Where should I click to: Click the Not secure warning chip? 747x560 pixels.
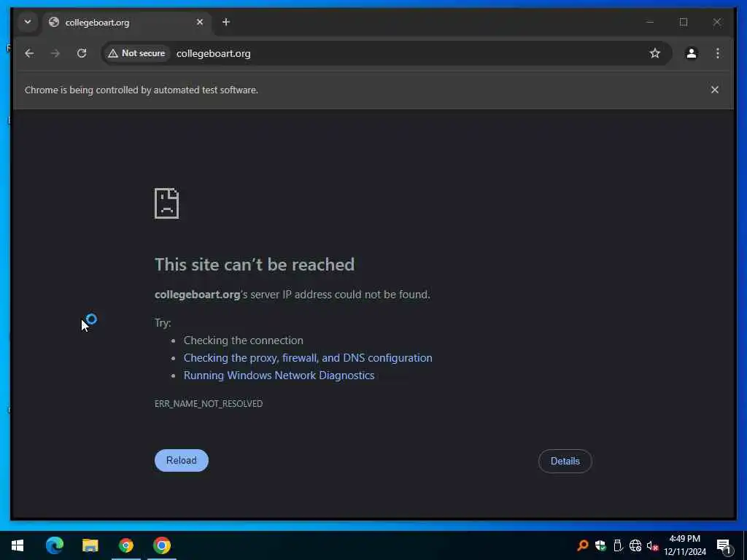(x=136, y=53)
